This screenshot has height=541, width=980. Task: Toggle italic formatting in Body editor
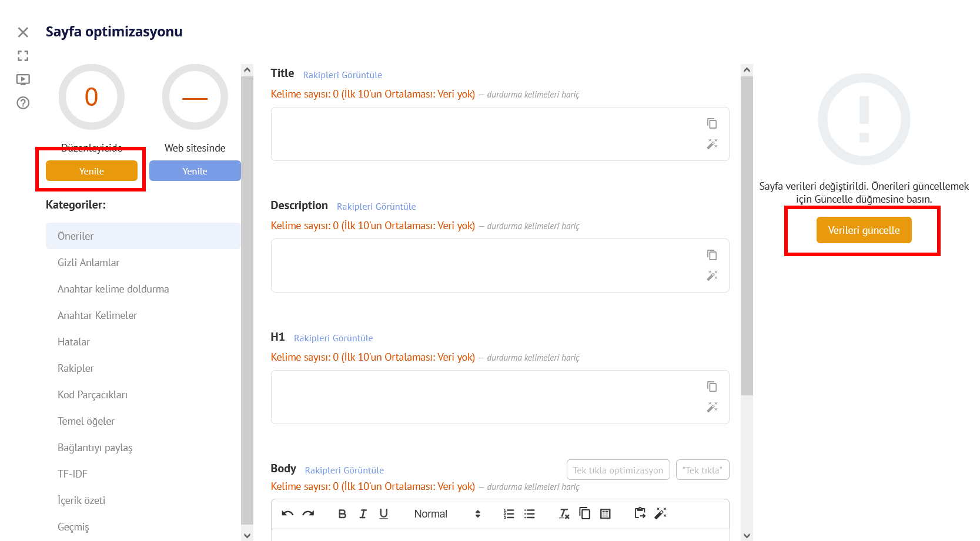point(363,514)
